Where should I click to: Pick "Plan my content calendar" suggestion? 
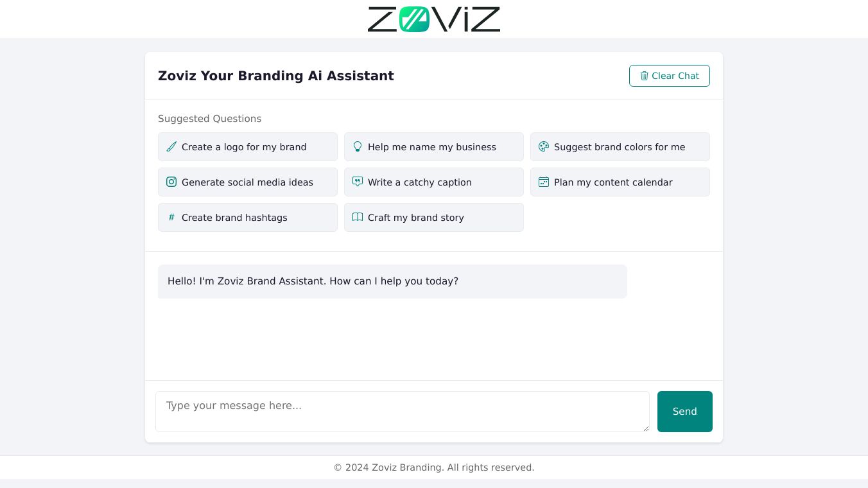click(x=620, y=182)
